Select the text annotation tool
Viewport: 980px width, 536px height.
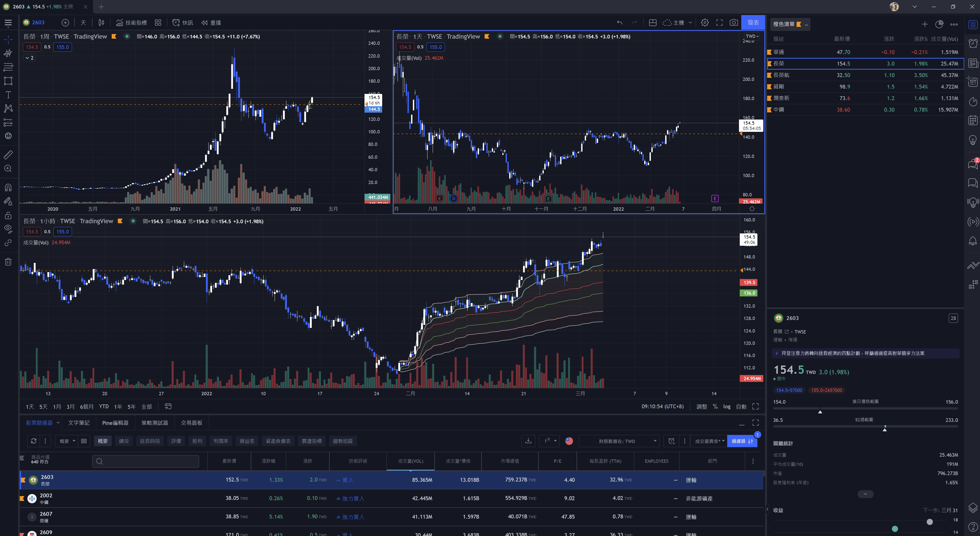pos(8,95)
